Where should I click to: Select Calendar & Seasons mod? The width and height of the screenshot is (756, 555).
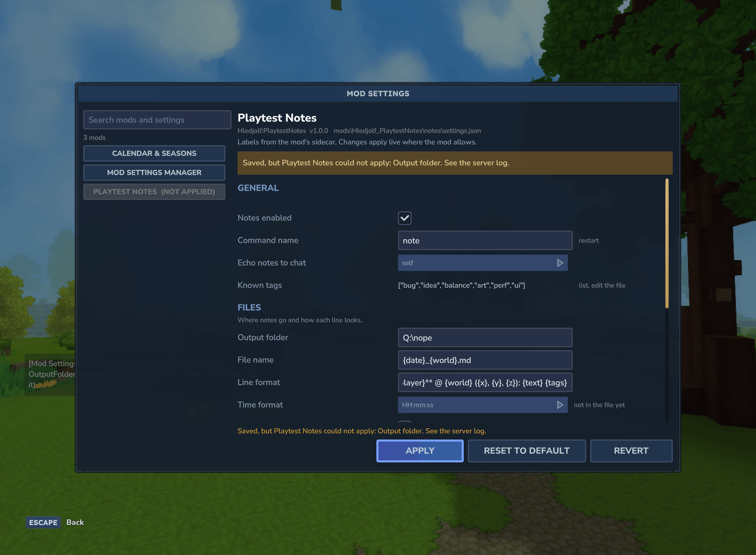click(x=154, y=153)
